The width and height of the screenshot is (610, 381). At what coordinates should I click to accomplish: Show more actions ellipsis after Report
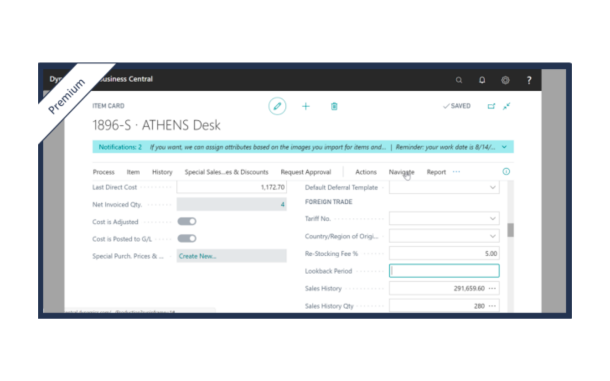point(456,172)
